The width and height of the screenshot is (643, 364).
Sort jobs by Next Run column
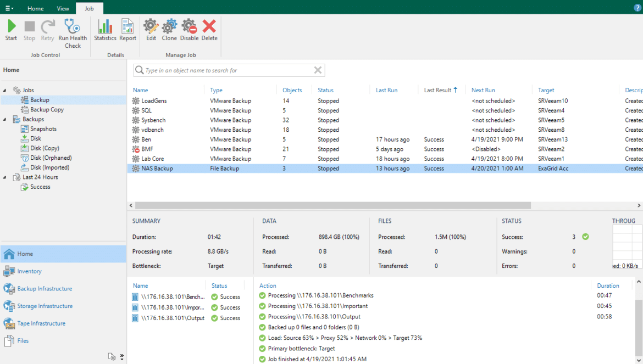click(483, 90)
